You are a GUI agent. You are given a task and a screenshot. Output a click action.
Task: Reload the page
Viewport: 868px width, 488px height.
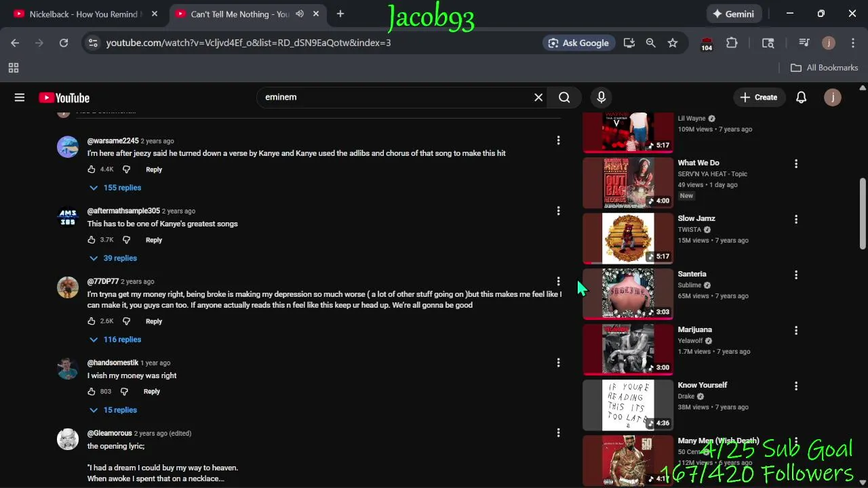(x=64, y=43)
